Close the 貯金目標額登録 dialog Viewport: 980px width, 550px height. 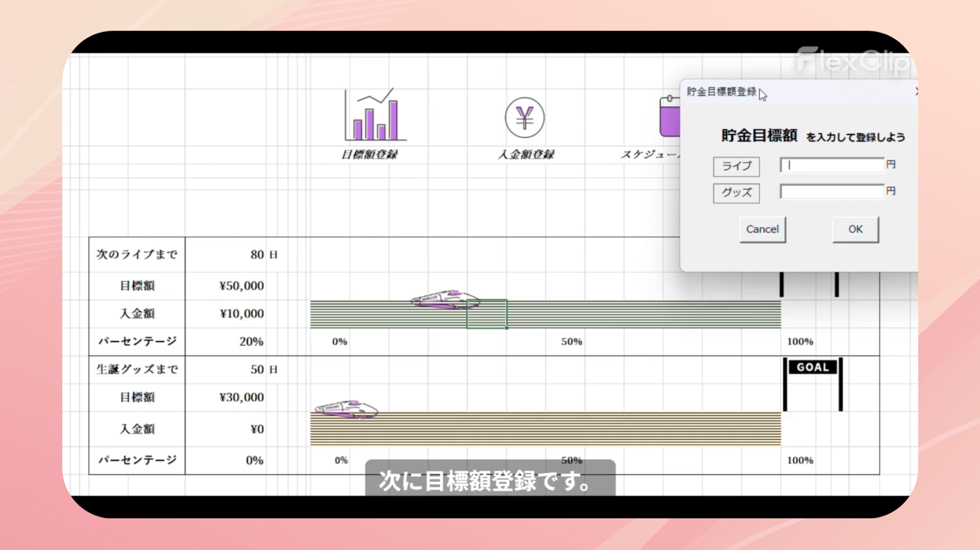point(916,91)
